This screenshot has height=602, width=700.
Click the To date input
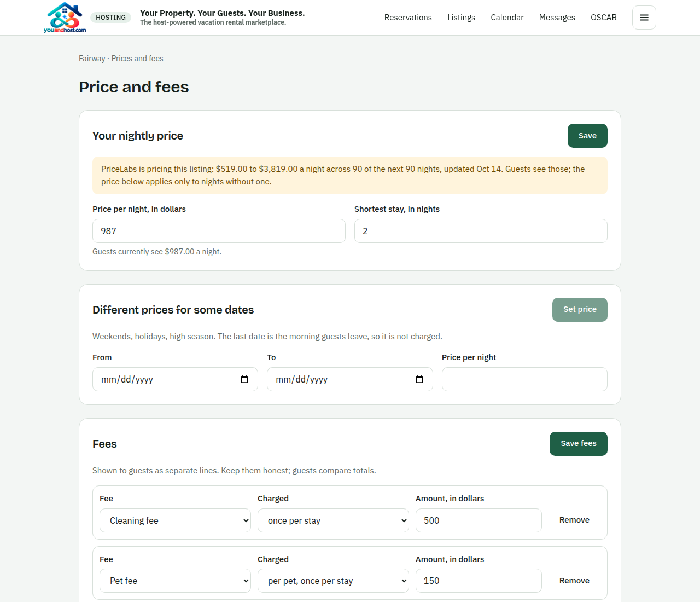(350, 379)
